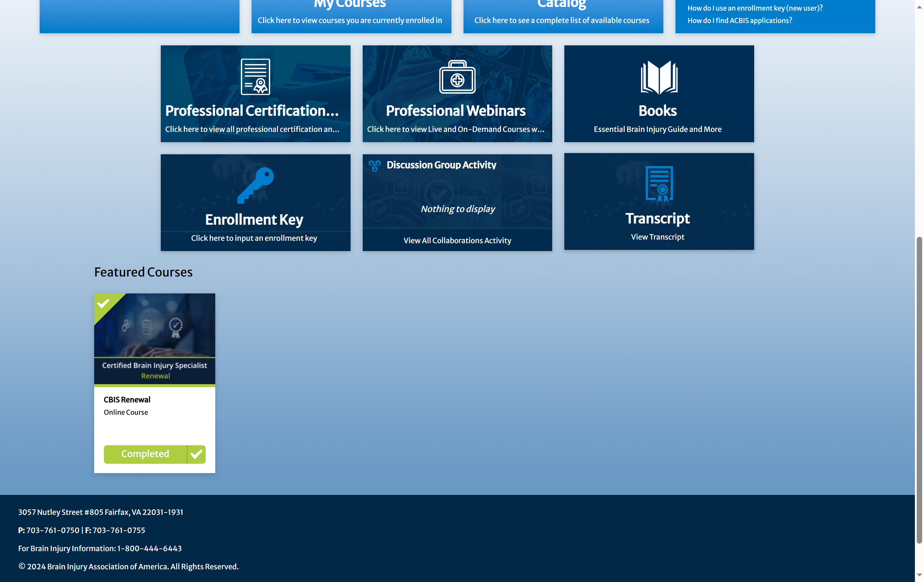Click the green corner checkmark on CBIS Renewal thumbnail

click(103, 304)
